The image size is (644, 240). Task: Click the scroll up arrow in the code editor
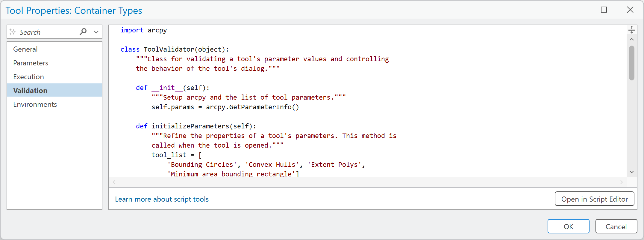pyautogui.click(x=631, y=39)
